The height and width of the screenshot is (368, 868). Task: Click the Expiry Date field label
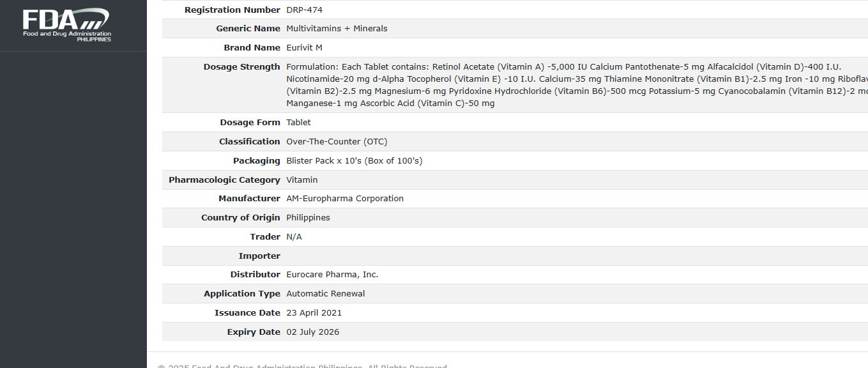[254, 332]
